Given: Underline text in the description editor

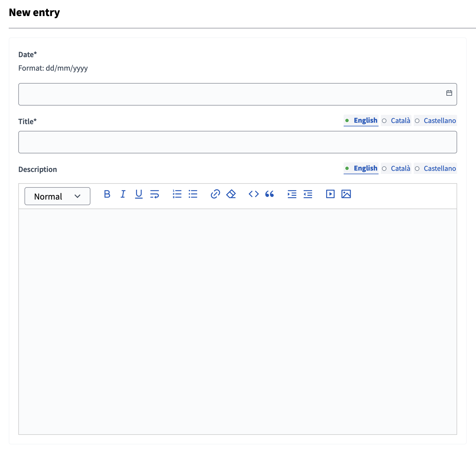Looking at the screenshot, I should (138, 194).
